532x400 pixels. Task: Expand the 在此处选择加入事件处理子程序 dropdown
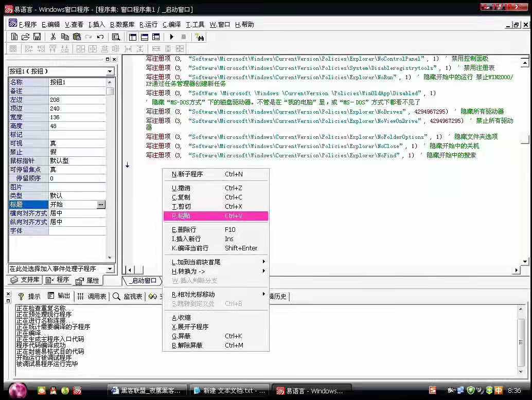(110, 269)
